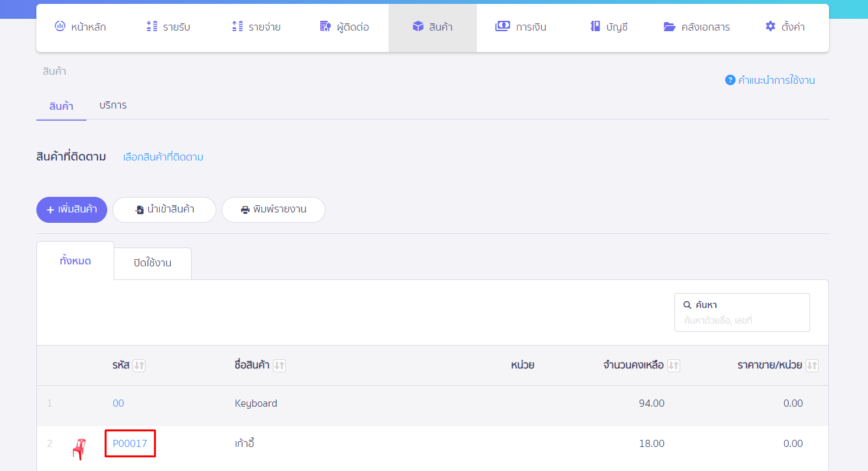Select the การเงิน finance menu

[x=520, y=27]
